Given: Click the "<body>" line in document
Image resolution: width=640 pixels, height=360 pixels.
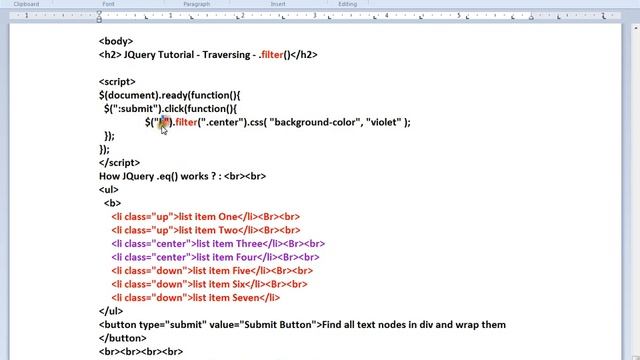Looking at the screenshot, I should 116,41.
